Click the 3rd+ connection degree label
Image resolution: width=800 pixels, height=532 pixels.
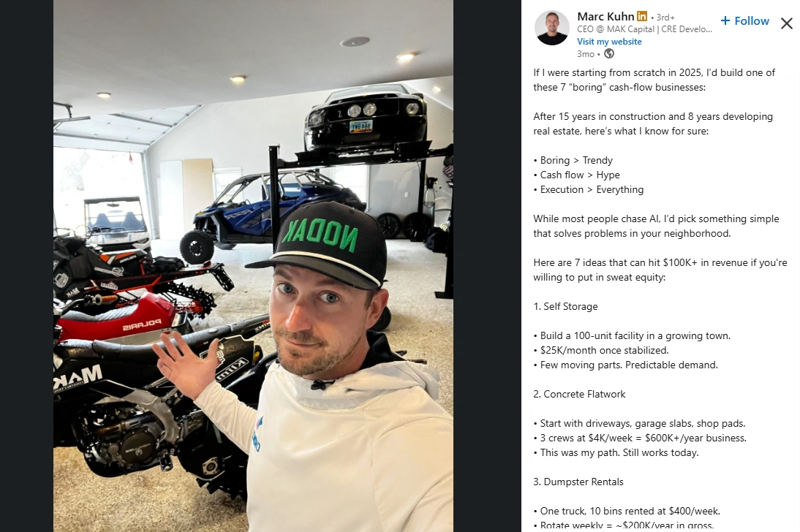point(665,18)
